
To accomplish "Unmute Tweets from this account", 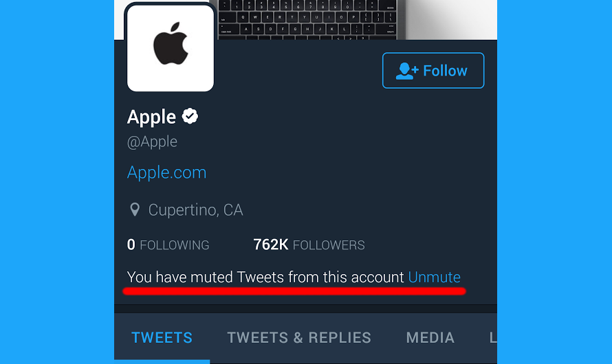I will (x=434, y=277).
